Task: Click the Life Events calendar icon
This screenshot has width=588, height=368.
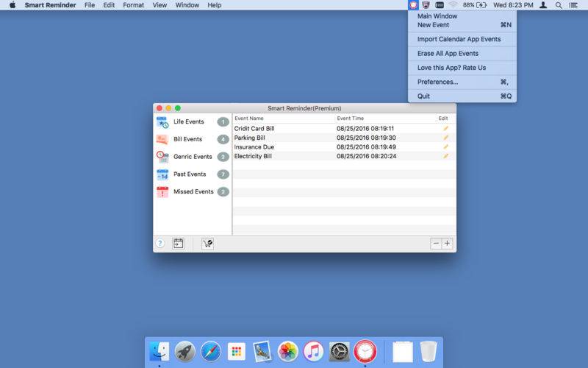Action: (x=162, y=122)
